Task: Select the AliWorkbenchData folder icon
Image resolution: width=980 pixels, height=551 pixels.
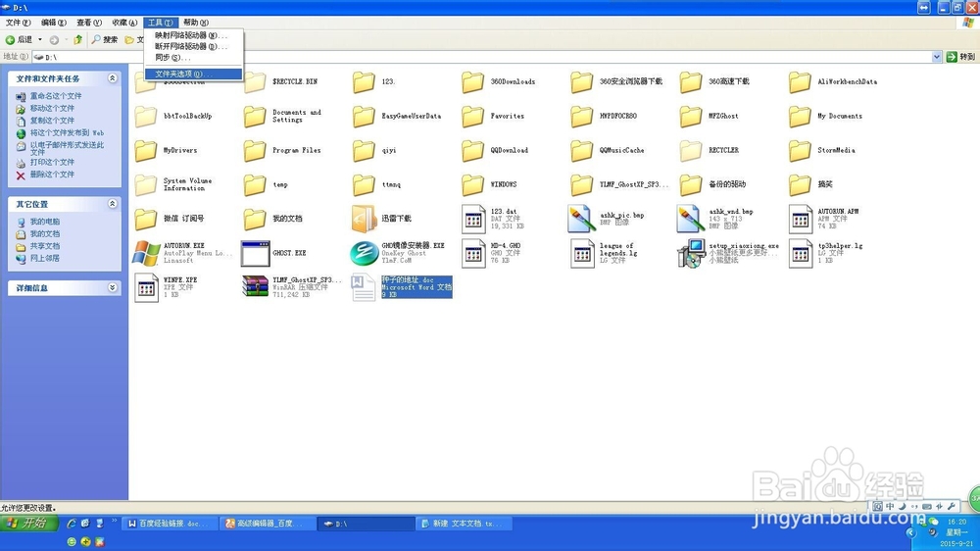Action: (800, 82)
